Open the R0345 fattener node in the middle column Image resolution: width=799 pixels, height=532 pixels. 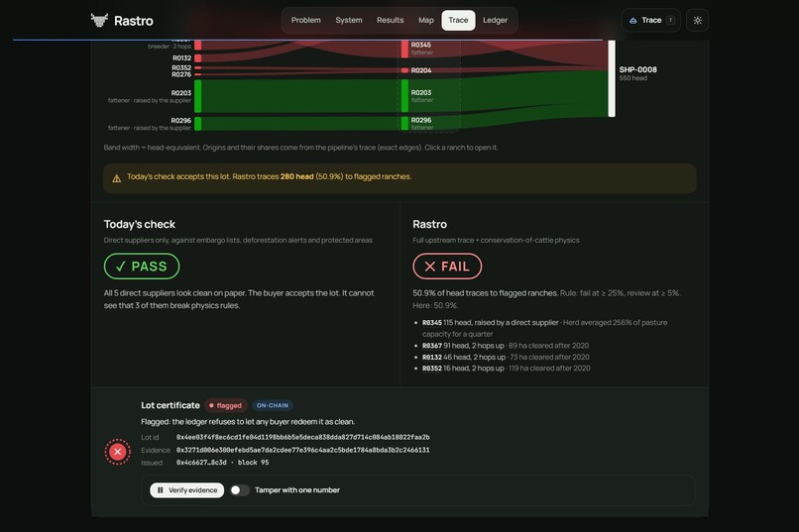[404, 49]
